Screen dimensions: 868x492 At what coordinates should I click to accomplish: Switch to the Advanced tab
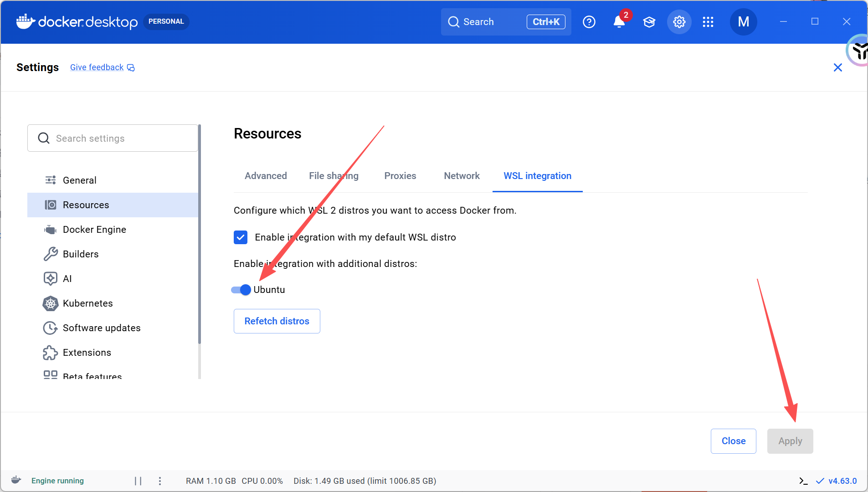266,176
